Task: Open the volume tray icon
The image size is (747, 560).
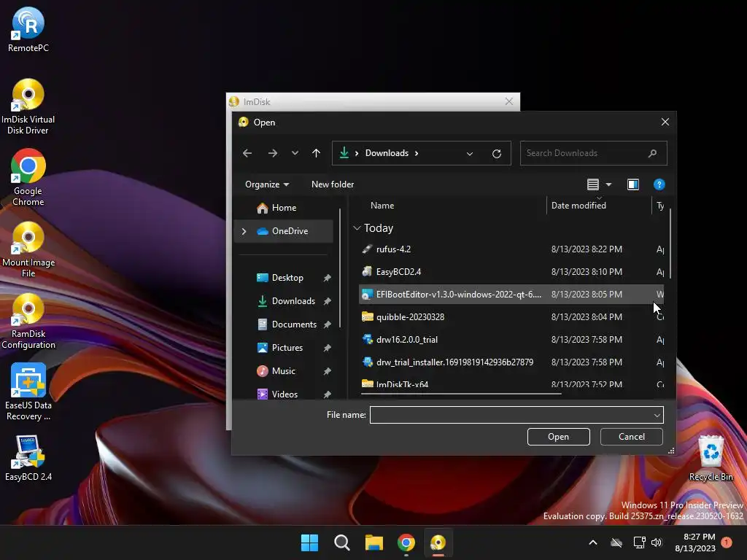Action: point(657,542)
